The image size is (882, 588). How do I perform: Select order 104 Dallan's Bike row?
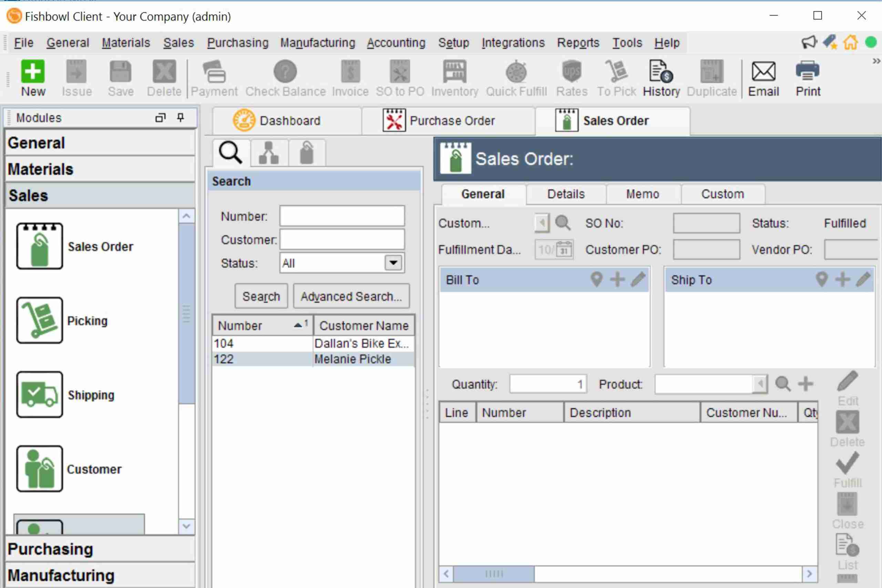(x=314, y=343)
